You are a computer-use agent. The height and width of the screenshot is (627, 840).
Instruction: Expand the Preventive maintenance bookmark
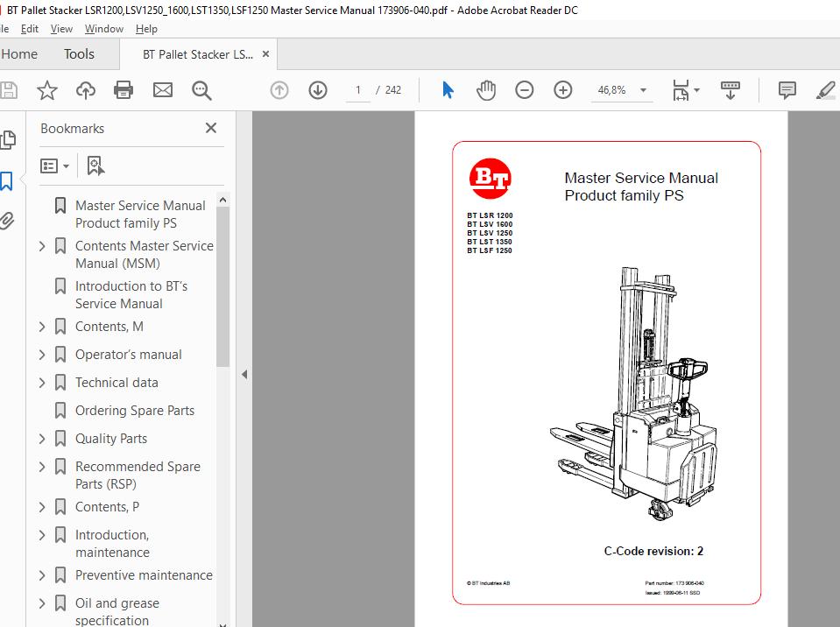(42, 575)
